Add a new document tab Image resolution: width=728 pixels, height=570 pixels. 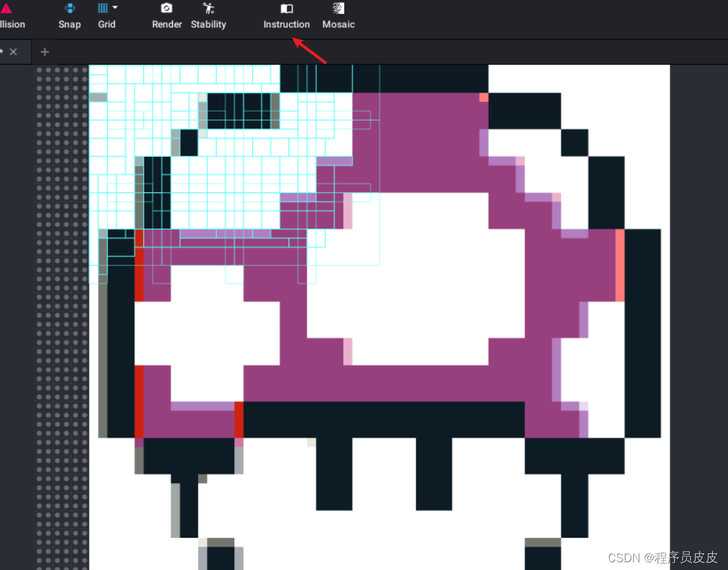click(x=45, y=52)
